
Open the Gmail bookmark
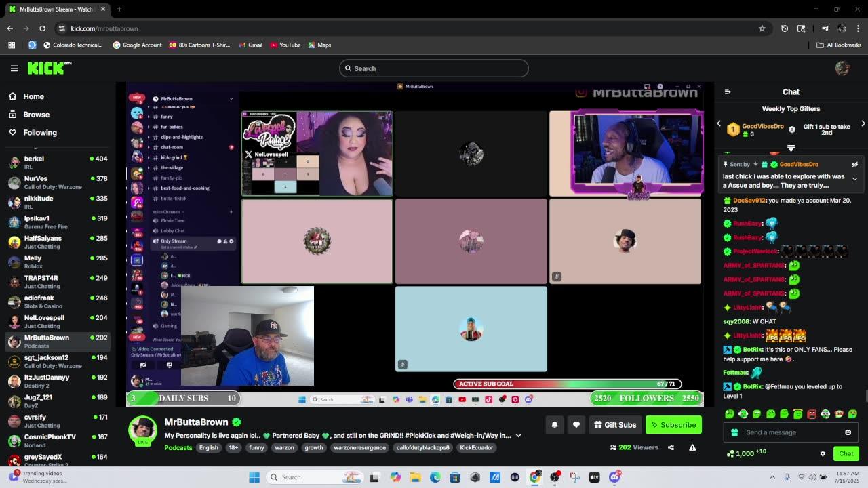click(250, 45)
